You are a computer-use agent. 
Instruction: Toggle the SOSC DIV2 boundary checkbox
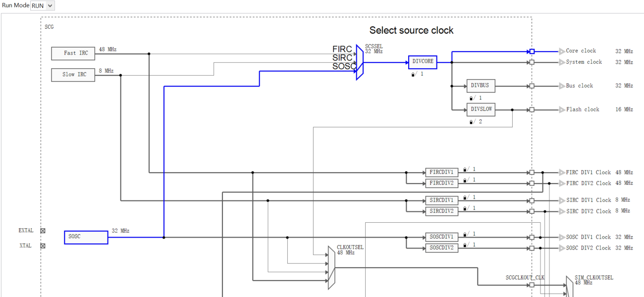tap(532, 248)
